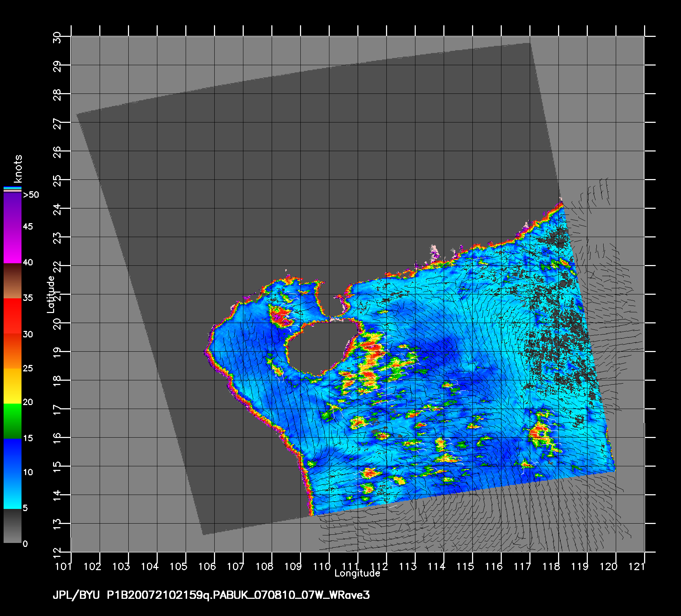Image resolution: width=681 pixels, height=616 pixels.
Task: Click the latitude axis label '18'
Action: click(57, 381)
